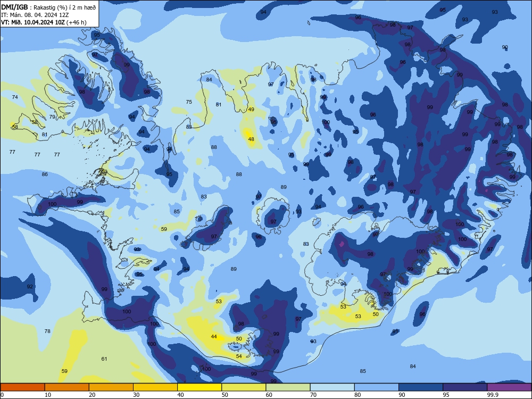This screenshot has height=399, width=532.
Task: Choose the dark blue 90–95 legend swatch
Action: pos(421,387)
